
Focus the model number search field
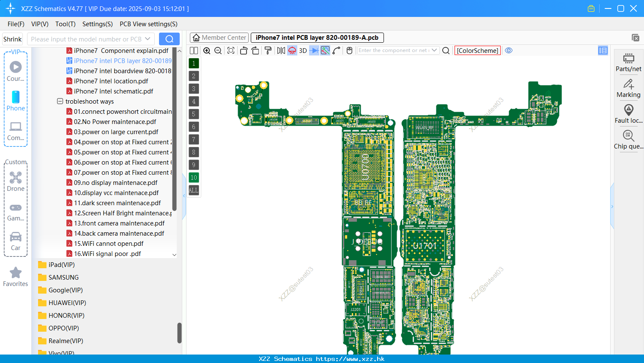tap(86, 39)
